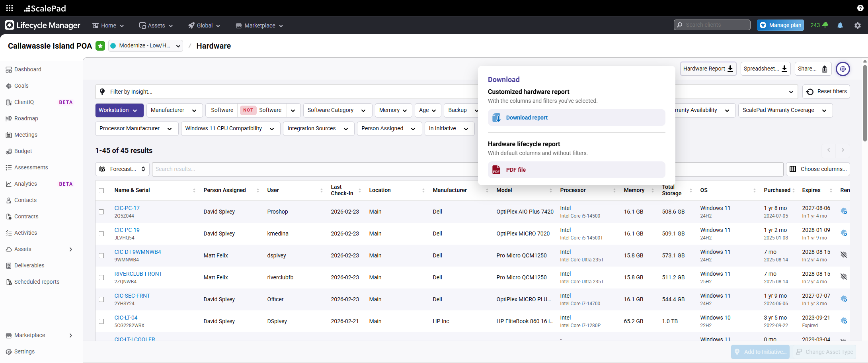The height and width of the screenshot is (363, 868).
Task: Click the blue status dot in Modernize selector
Action: point(113,45)
